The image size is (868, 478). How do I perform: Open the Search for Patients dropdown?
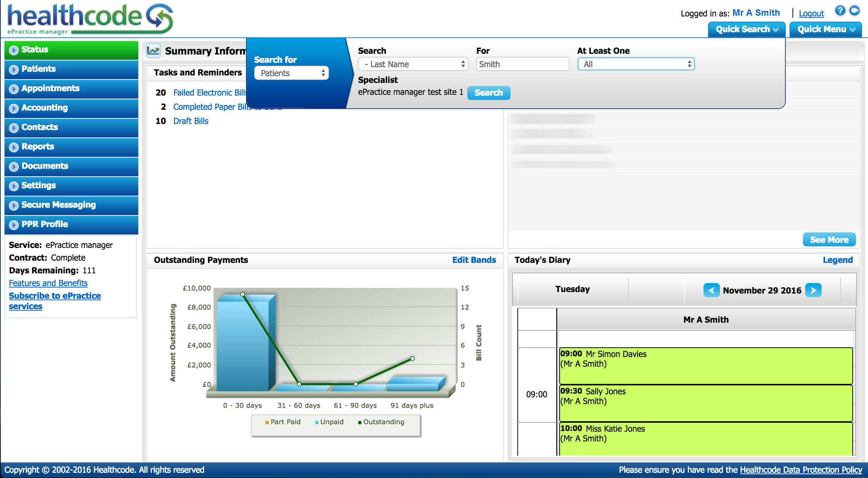[x=292, y=73]
